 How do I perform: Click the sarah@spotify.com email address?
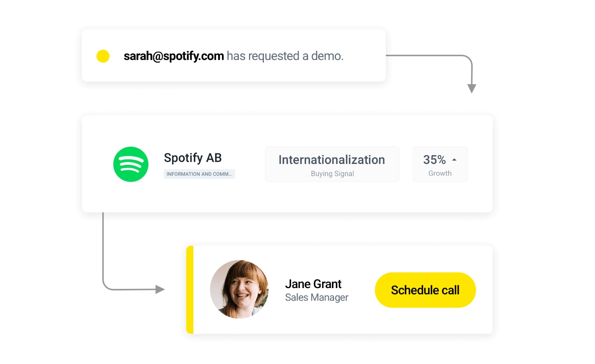pyautogui.click(x=173, y=56)
